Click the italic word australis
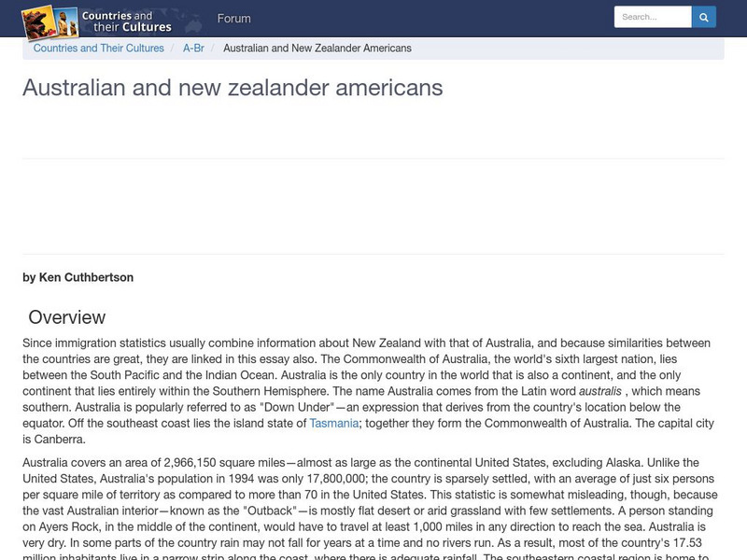The height and width of the screenshot is (560, 747). (599, 392)
